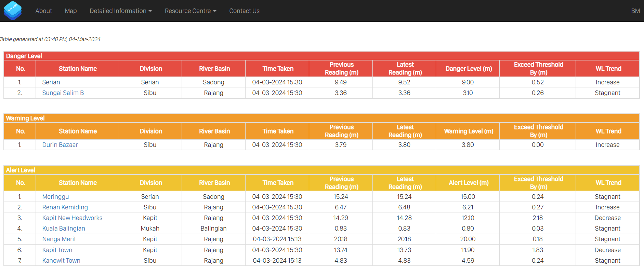Select the 0.52 exceed value for Serian

coord(538,82)
